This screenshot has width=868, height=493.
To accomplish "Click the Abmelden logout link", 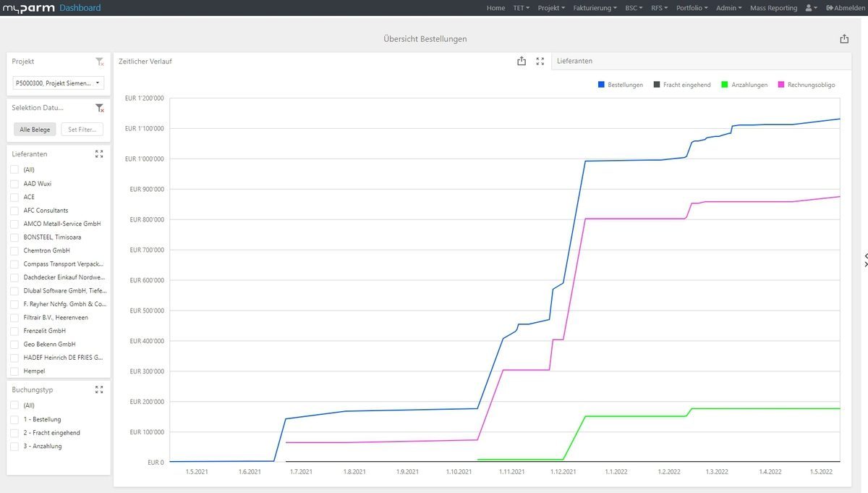I will pyautogui.click(x=845, y=8).
